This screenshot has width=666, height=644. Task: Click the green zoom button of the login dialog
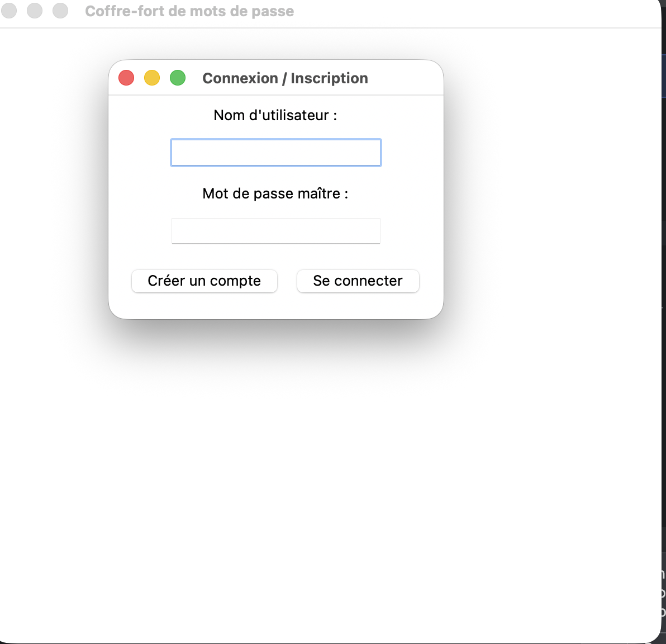(178, 78)
